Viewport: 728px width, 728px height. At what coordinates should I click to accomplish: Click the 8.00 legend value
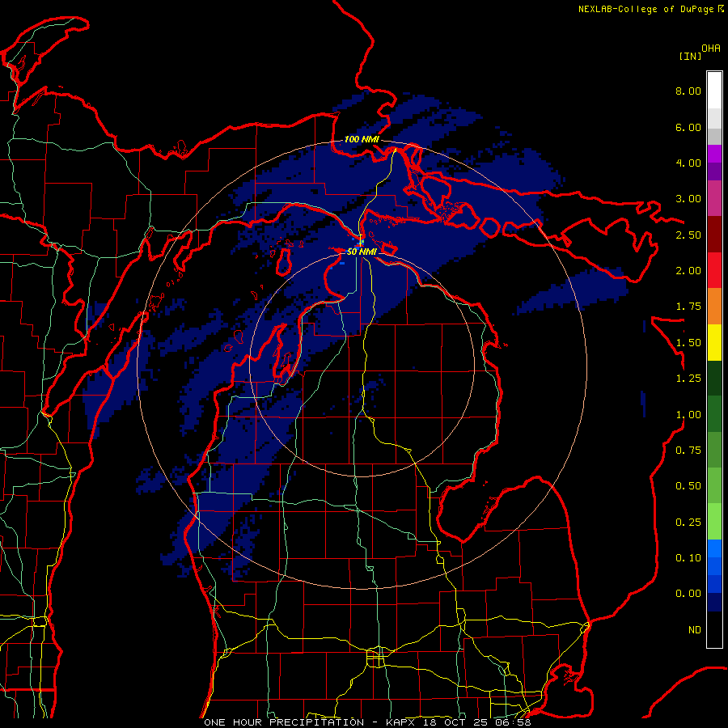pos(688,91)
